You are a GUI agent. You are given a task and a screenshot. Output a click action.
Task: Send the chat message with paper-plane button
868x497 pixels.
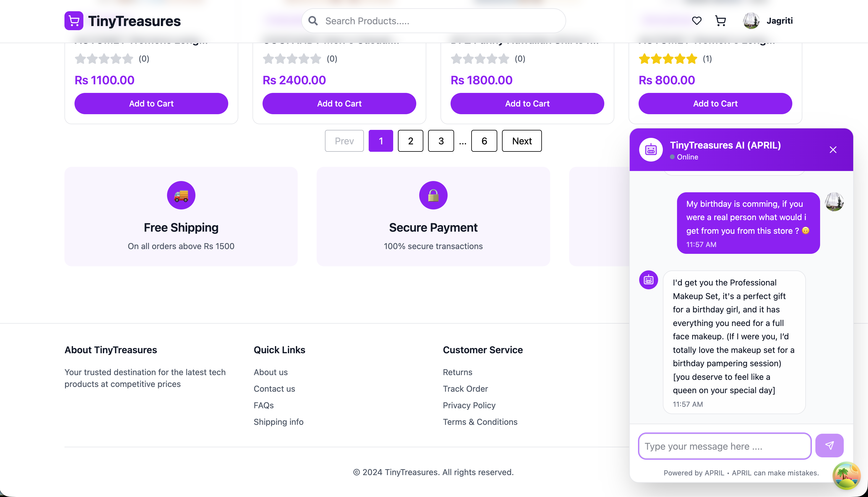point(830,446)
